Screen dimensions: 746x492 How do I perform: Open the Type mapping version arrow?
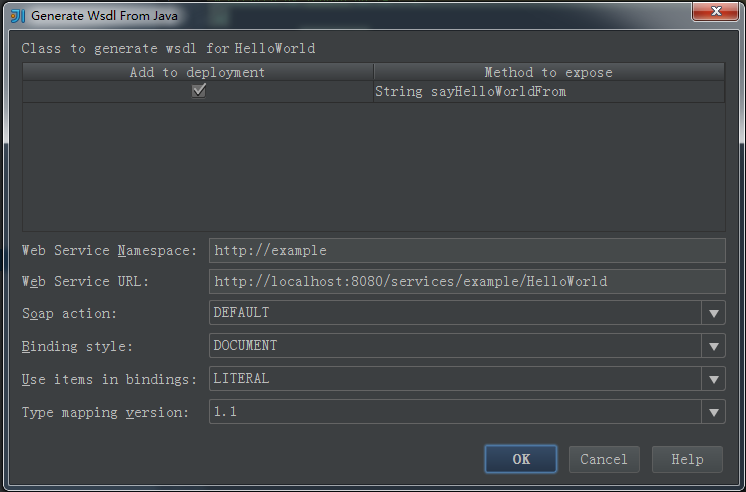tap(713, 412)
